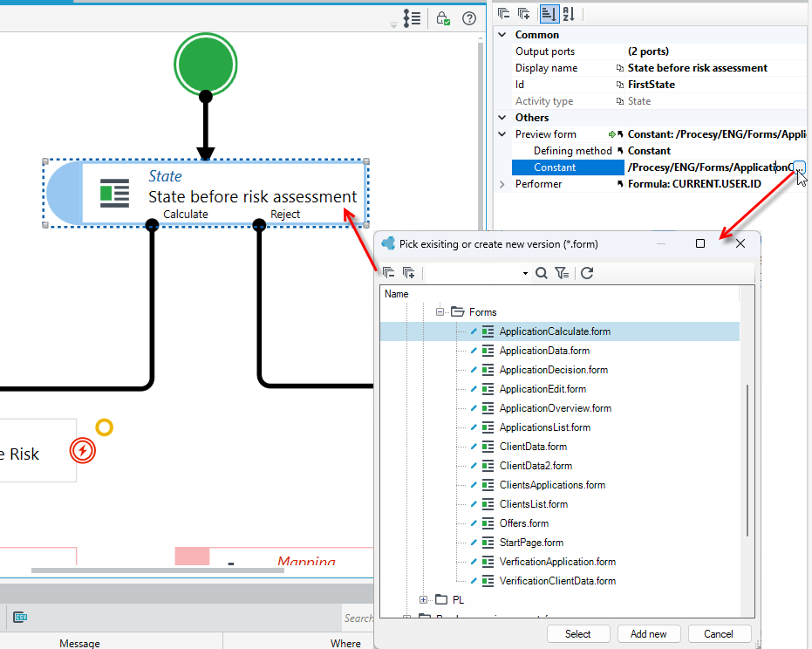The width and height of the screenshot is (812, 649).
Task: Select StartPage.form in the list
Action: coord(531,543)
